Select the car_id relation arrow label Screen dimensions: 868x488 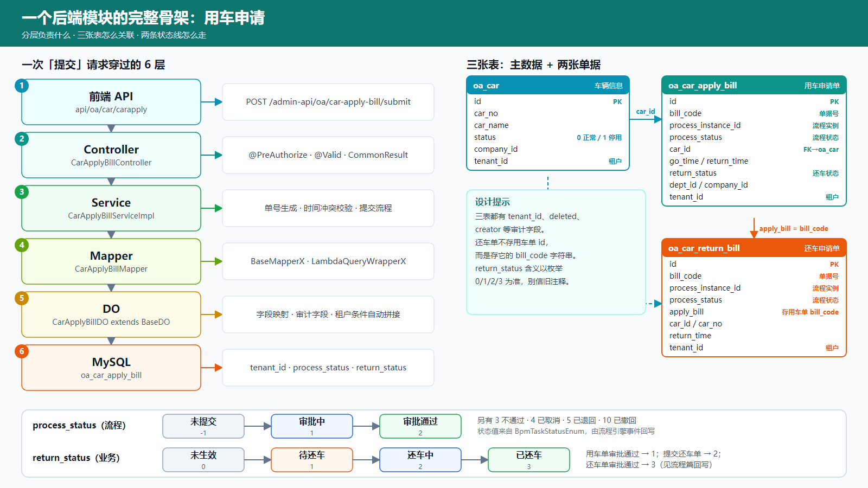[x=646, y=111]
